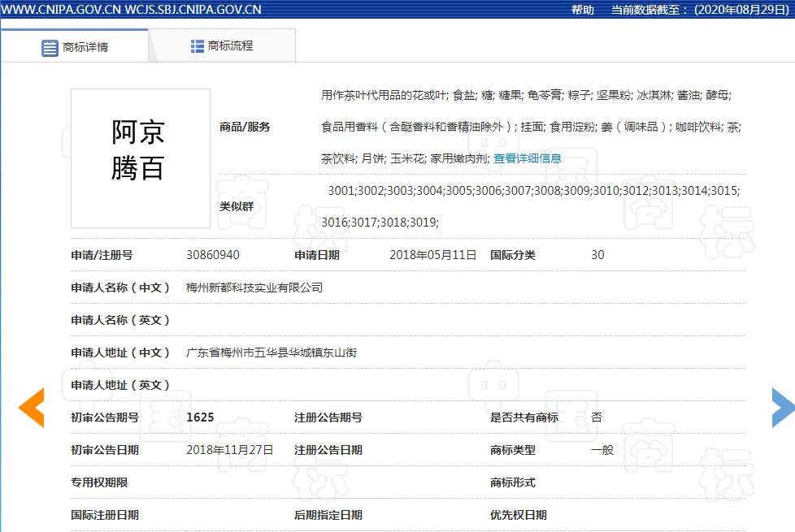Select similar group codes line 3016;3017;3018;3019
795x532 pixels.
coord(380,223)
